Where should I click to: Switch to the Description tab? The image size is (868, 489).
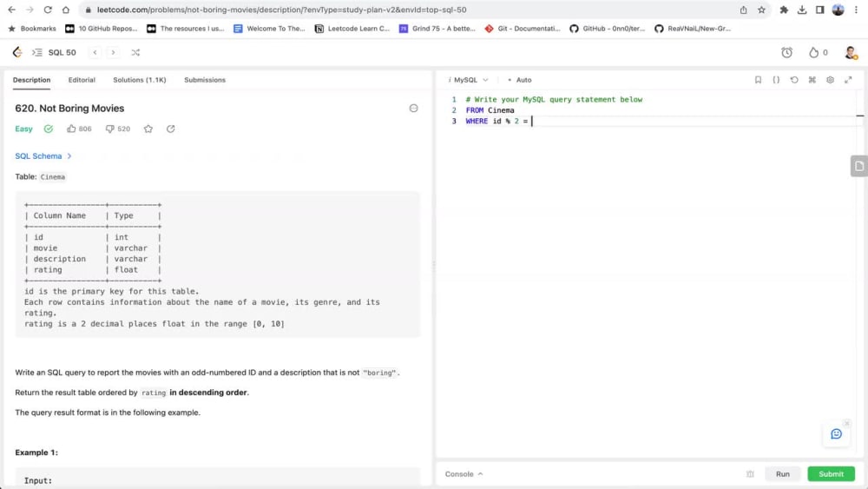pyautogui.click(x=31, y=80)
